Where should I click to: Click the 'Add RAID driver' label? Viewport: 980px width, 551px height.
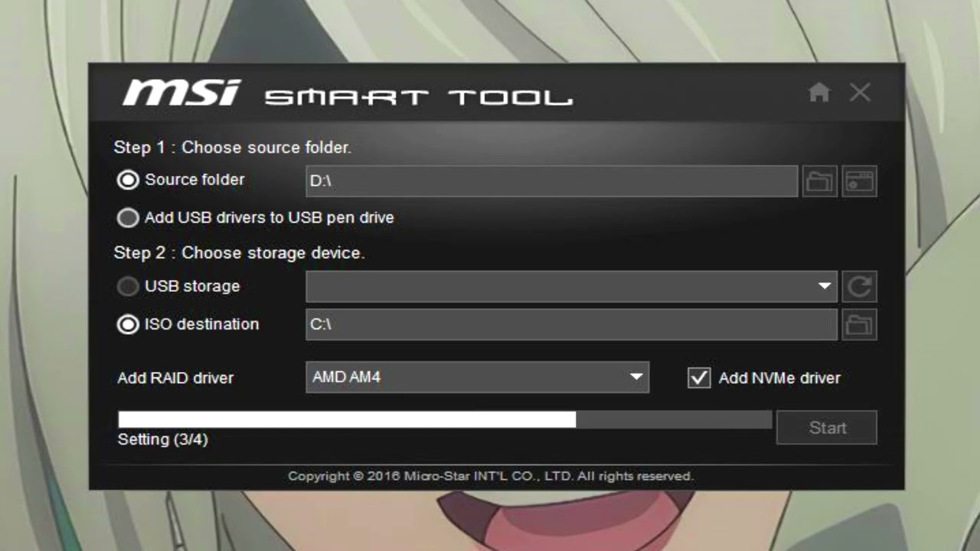pos(175,378)
